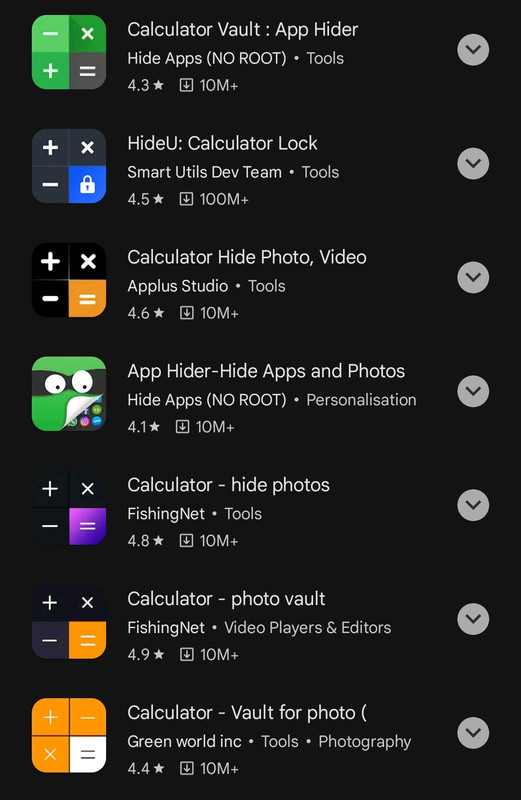Open the Calculator - photo vault app icon
The image size is (521, 800).
click(x=69, y=621)
